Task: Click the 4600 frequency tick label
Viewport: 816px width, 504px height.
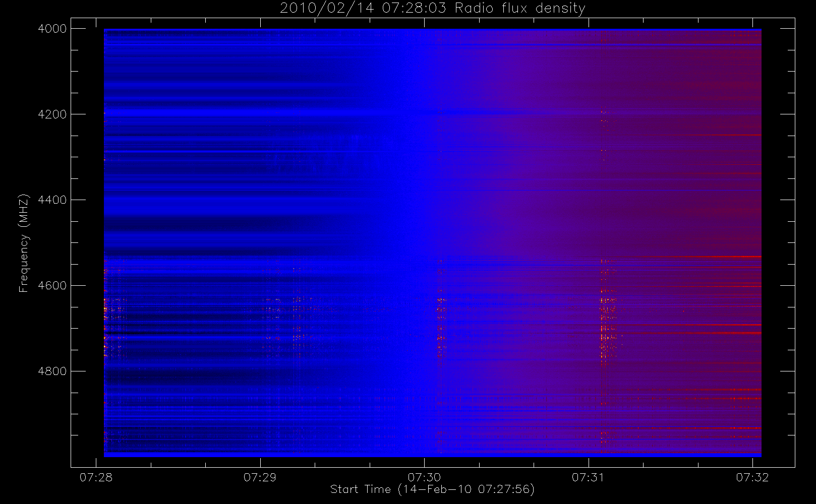Action: point(52,286)
